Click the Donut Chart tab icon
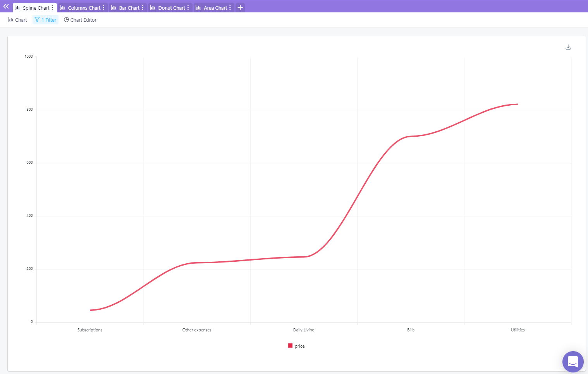This screenshot has width=588, height=374. click(x=153, y=8)
